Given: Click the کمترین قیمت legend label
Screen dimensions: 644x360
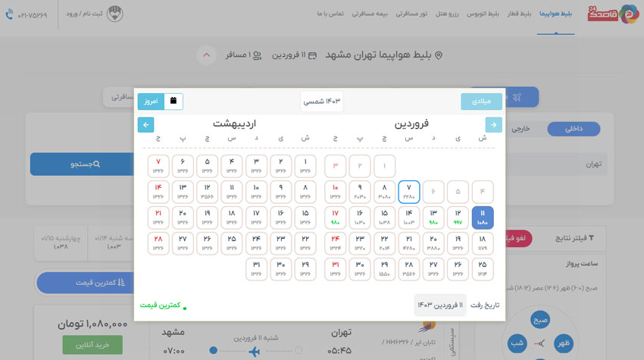Looking at the screenshot, I should (x=160, y=305).
